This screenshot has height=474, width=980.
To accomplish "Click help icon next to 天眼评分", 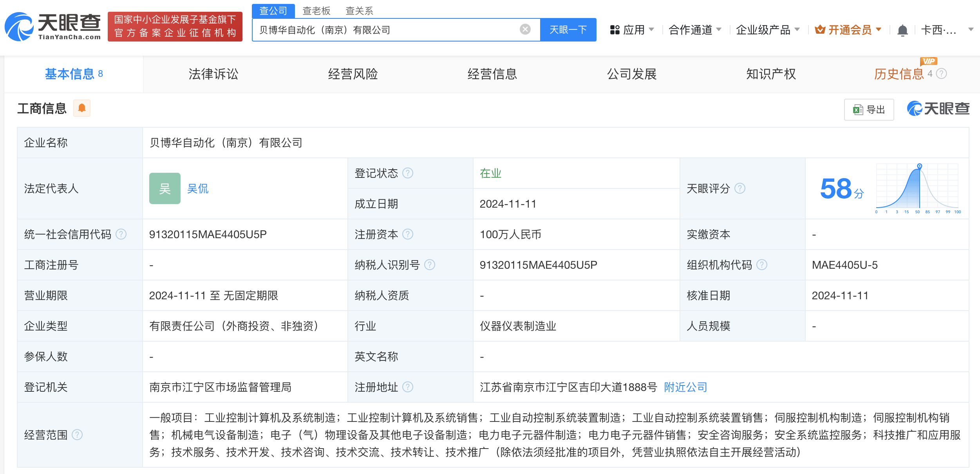I will coord(740,188).
